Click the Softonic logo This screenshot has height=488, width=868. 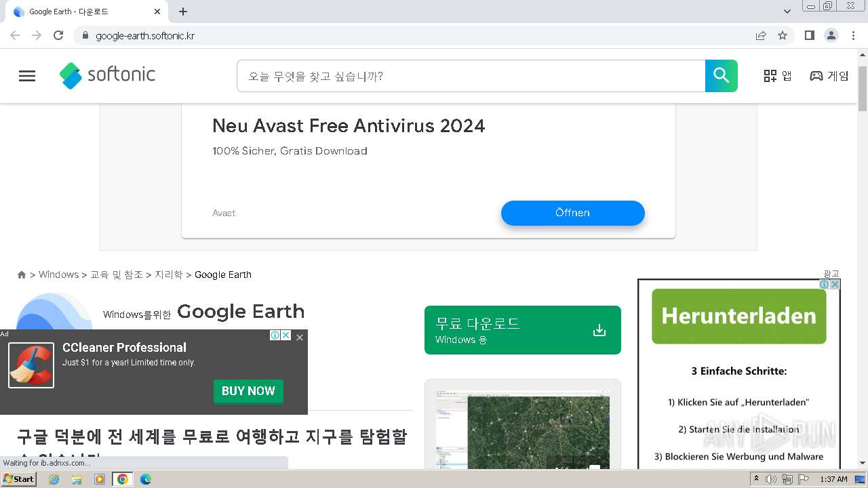click(x=107, y=75)
